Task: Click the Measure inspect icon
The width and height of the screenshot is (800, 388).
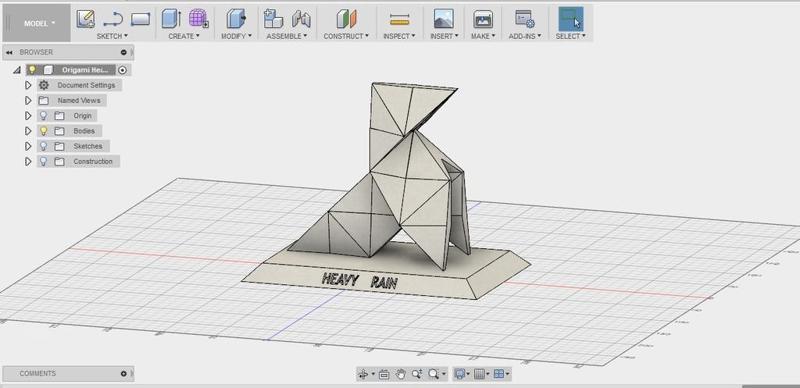Action: coord(399,19)
